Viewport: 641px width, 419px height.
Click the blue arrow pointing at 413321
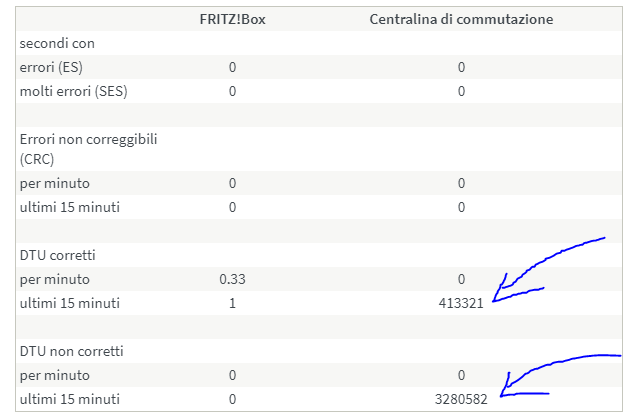[x=548, y=270]
